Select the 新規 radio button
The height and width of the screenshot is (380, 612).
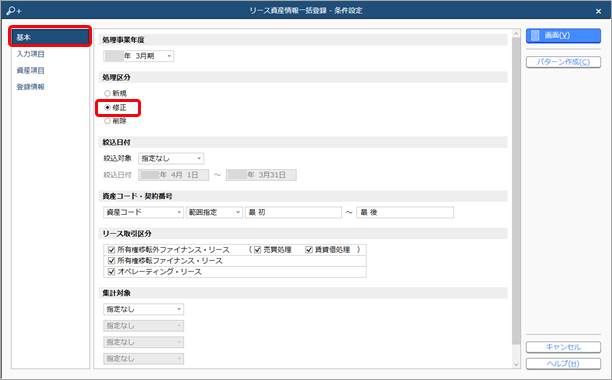[107, 93]
